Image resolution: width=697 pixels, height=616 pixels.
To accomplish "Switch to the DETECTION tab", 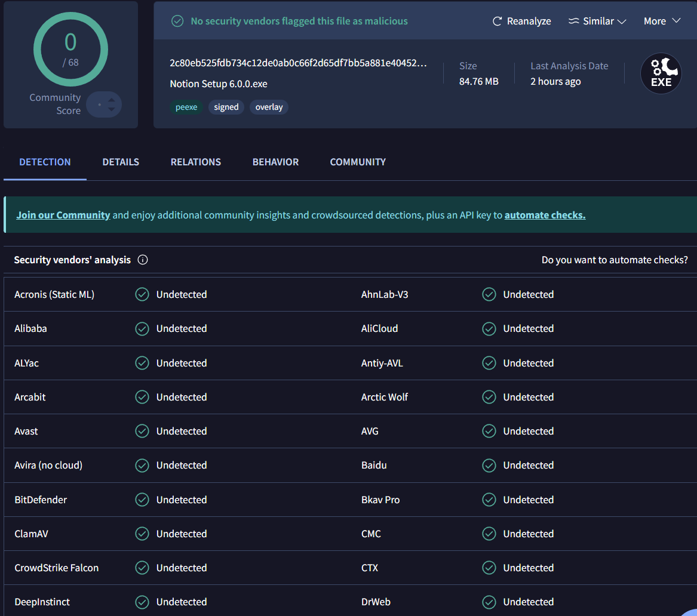I will coord(45,162).
